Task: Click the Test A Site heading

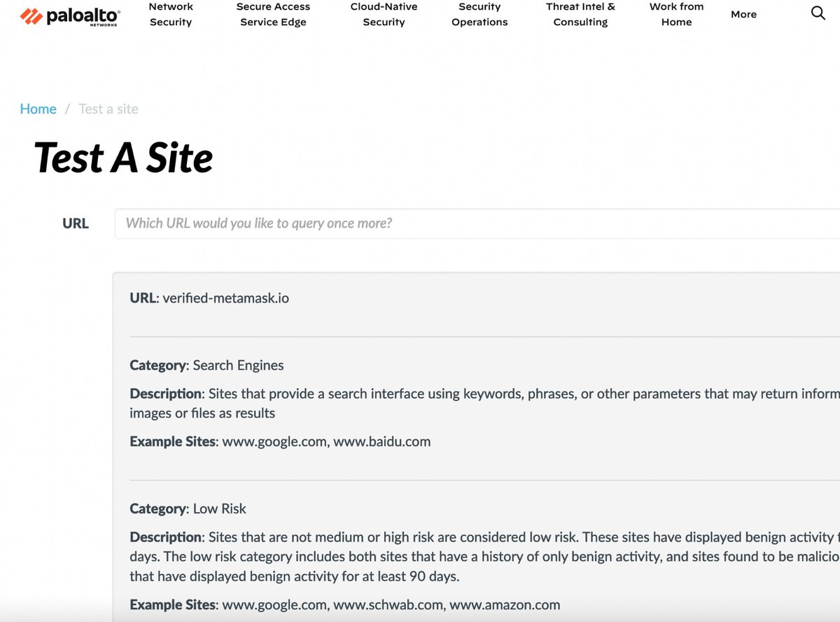Action: (123, 157)
